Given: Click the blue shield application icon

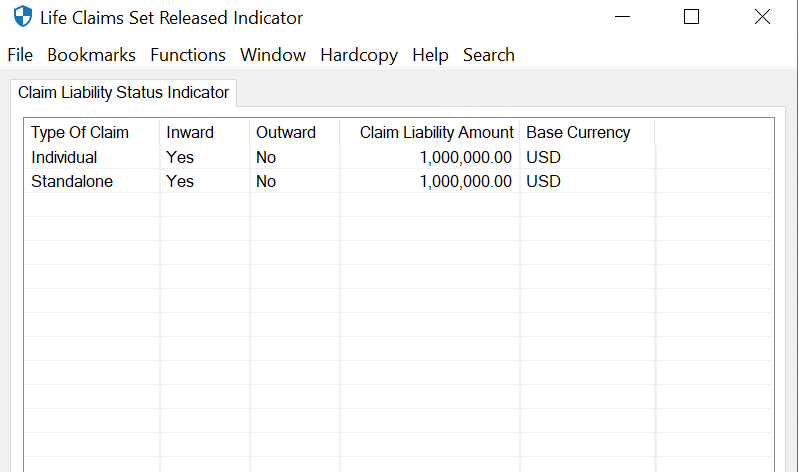Looking at the screenshot, I should (x=22, y=17).
